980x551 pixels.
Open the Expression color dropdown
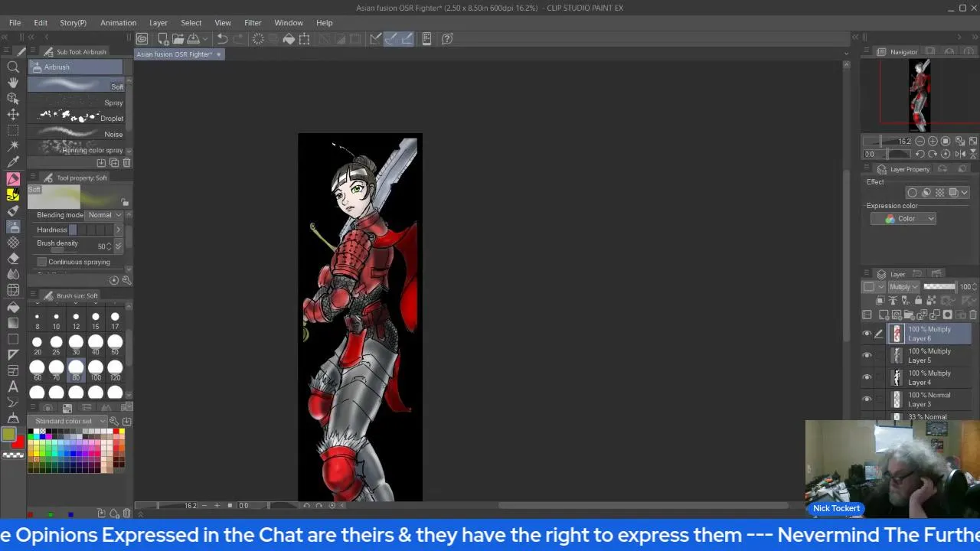[x=903, y=219]
